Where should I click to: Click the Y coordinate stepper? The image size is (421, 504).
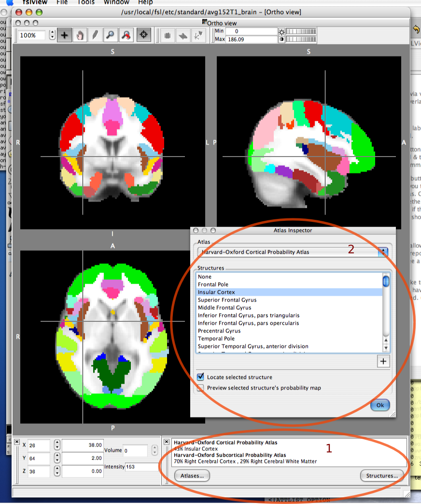57,459
